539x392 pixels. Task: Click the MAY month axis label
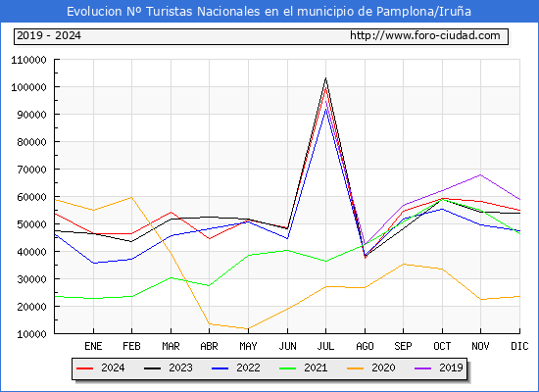pyautogui.click(x=248, y=346)
